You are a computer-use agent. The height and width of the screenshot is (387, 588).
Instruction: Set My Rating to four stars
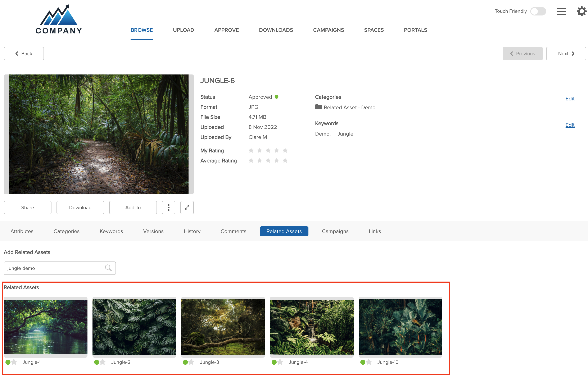[x=277, y=150]
